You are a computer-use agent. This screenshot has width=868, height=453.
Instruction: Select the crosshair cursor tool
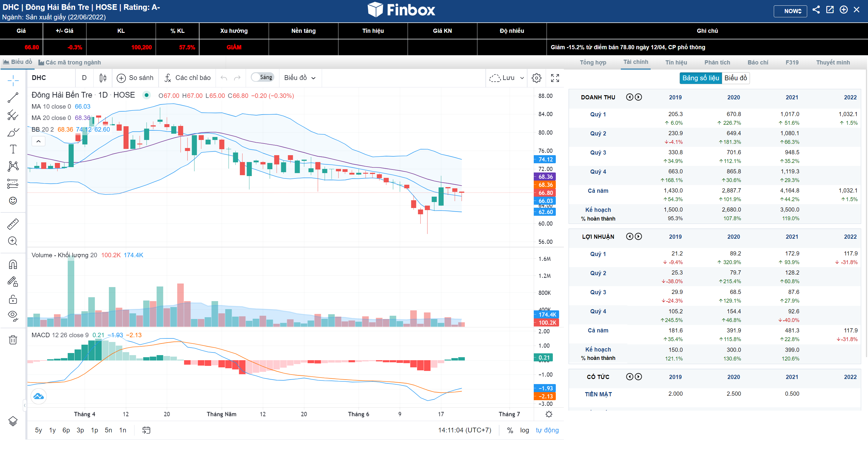pyautogui.click(x=13, y=80)
